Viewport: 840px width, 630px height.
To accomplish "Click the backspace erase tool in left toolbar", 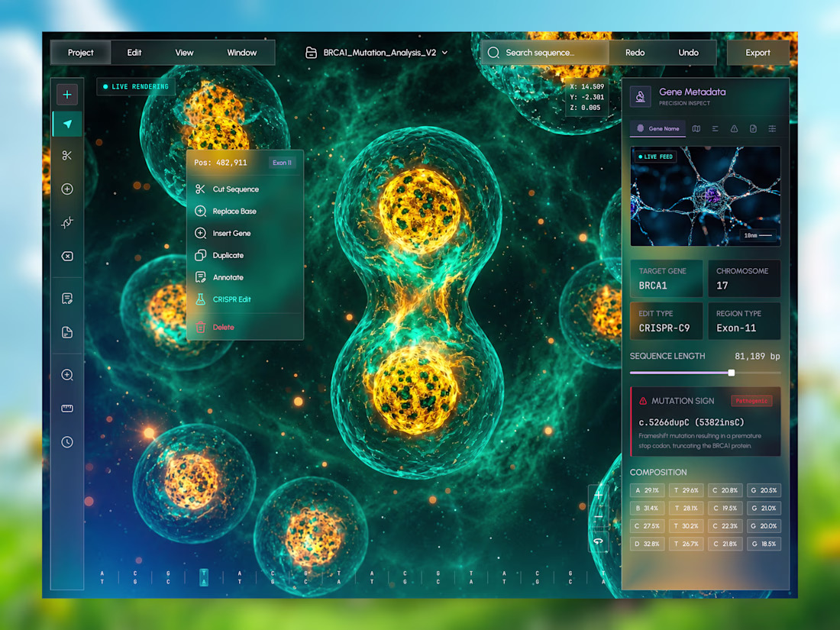I will (x=67, y=256).
